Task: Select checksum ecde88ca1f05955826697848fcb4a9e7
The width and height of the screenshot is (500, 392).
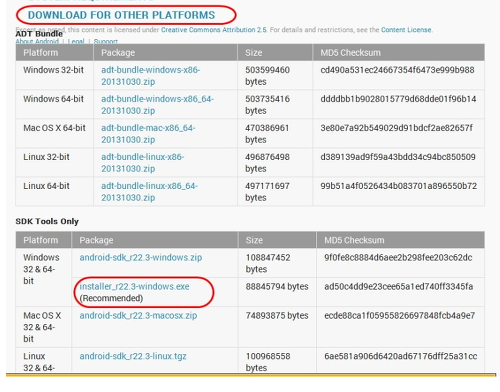Action: (400, 315)
